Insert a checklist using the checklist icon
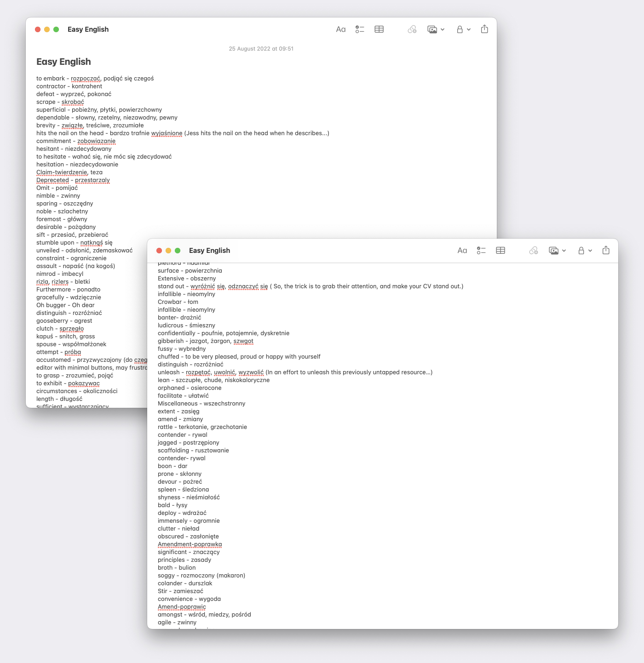 360,29
